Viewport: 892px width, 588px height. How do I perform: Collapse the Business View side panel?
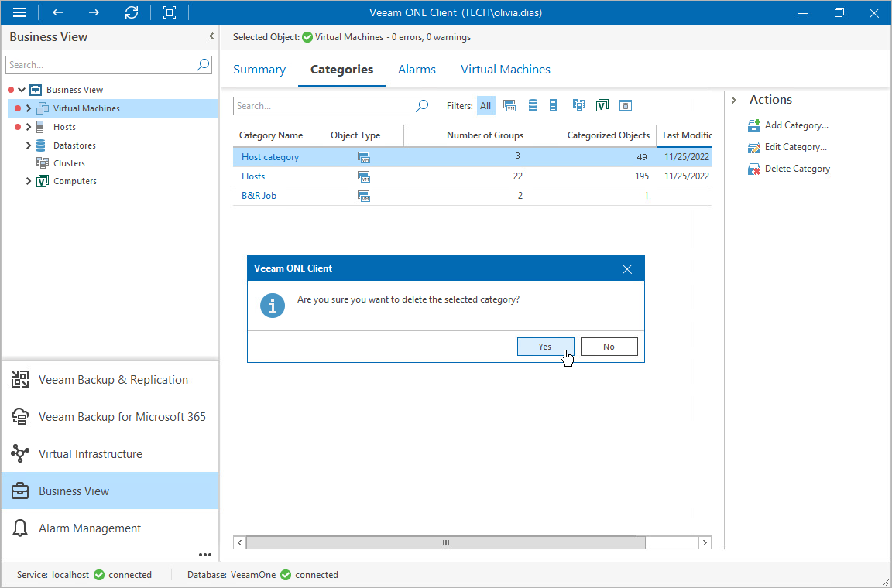pyautogui.click(x=211, y=36)
